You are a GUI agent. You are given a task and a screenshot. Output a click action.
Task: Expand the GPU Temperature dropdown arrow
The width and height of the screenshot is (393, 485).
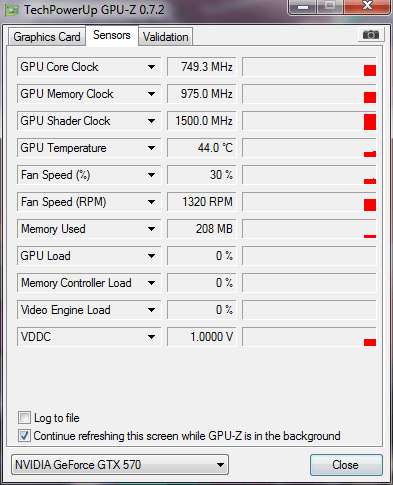151,148
